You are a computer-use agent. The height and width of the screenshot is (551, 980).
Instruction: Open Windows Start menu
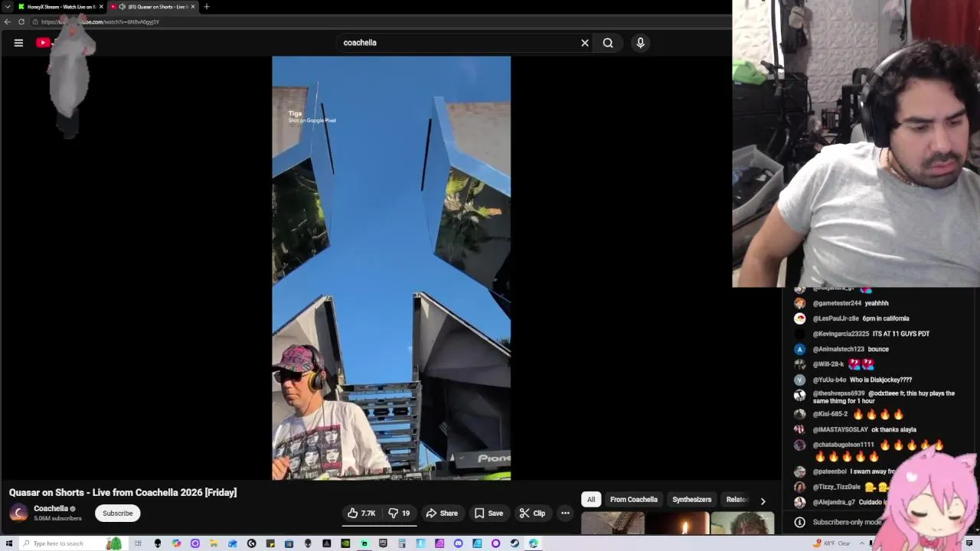coord(9,543)
